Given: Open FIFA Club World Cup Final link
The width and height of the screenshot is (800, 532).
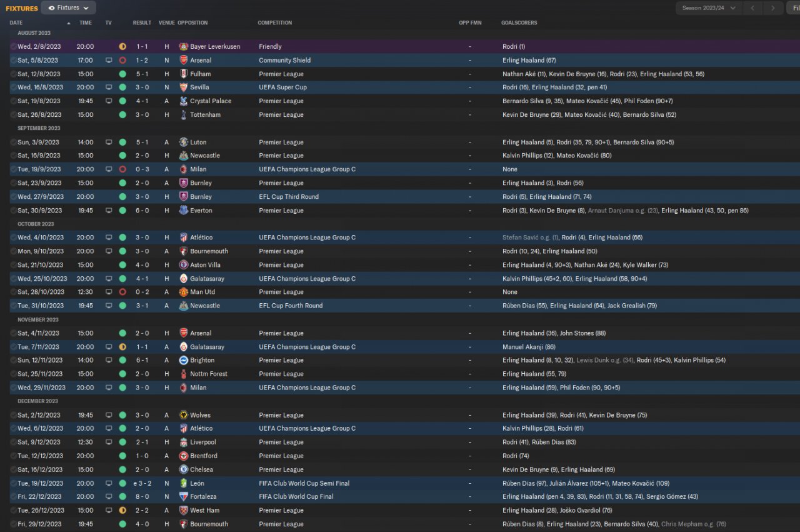Looking at the screenshot, I should click(296, 496).
